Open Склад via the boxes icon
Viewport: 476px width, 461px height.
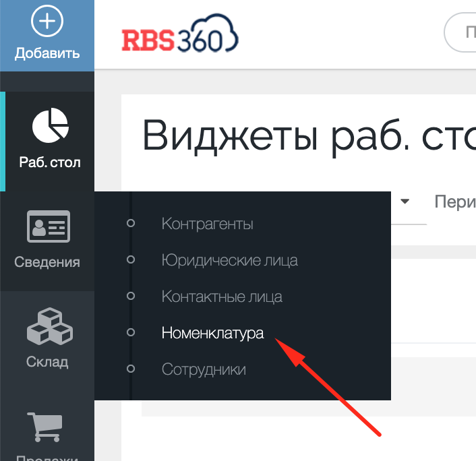click(49, 326)
